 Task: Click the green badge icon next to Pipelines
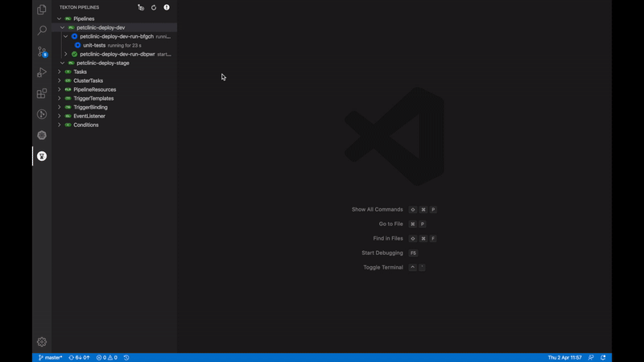point(68,19)
